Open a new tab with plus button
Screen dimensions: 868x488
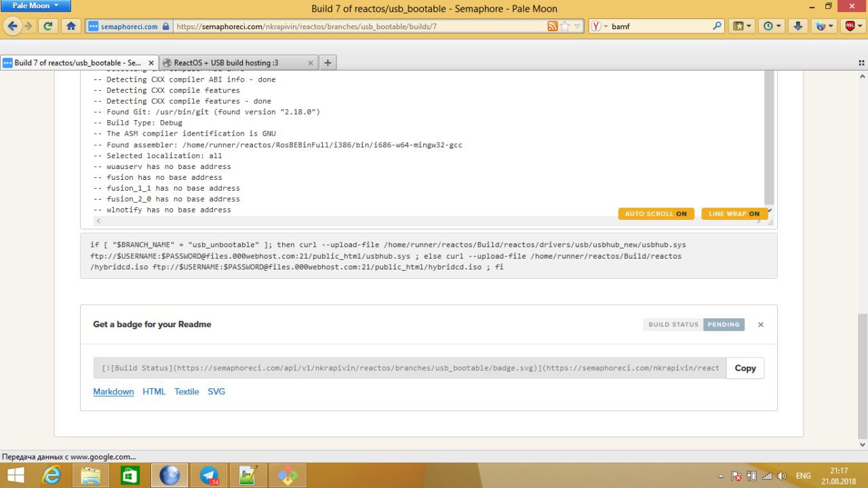328,62
